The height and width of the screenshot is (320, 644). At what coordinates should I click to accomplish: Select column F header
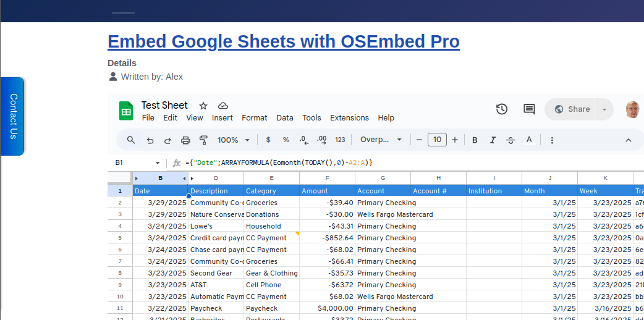coord(328,179)
